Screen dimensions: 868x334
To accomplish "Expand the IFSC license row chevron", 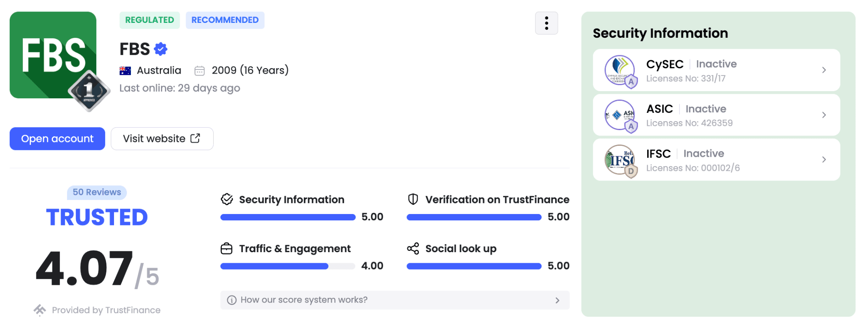I will 823,159.
